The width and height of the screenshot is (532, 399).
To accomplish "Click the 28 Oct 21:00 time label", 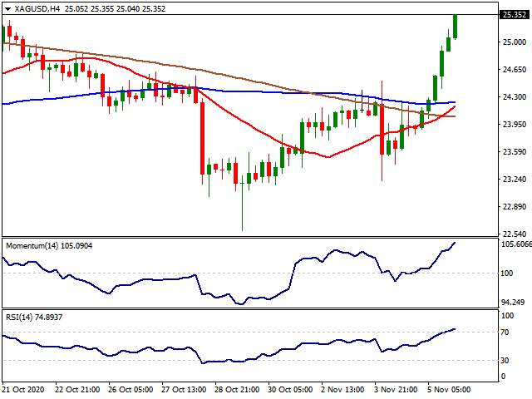I will coord(237,390).
